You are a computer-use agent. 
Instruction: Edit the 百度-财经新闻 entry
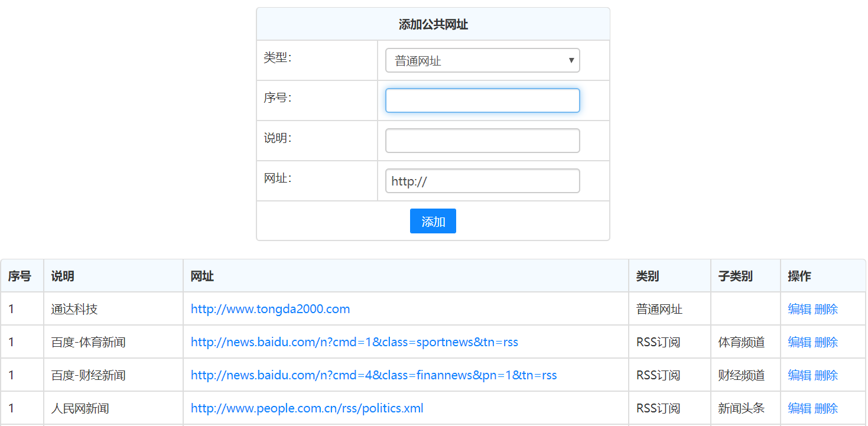[799, 375]
